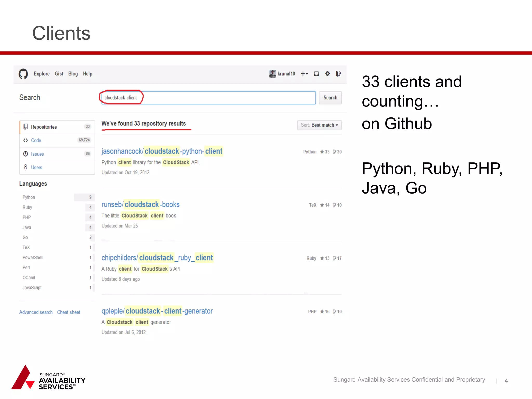Open the Gist menu item

[59, 74]
